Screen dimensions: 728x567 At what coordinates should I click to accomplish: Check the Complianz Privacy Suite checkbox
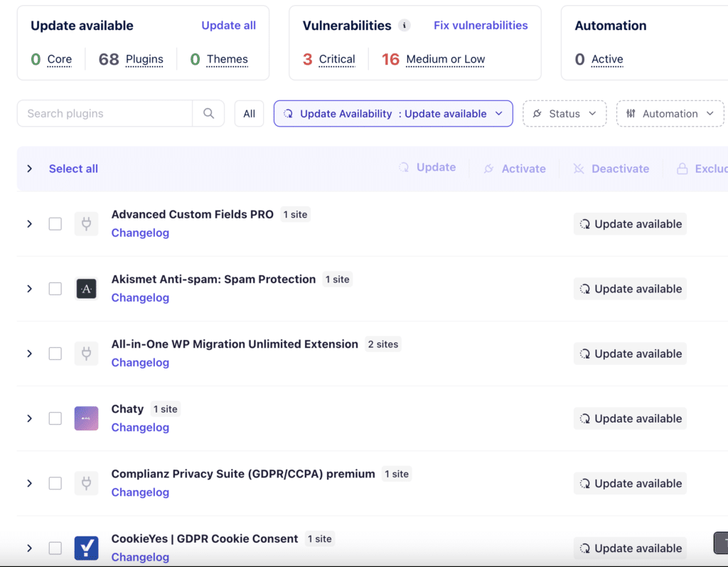tap(55, 483)
